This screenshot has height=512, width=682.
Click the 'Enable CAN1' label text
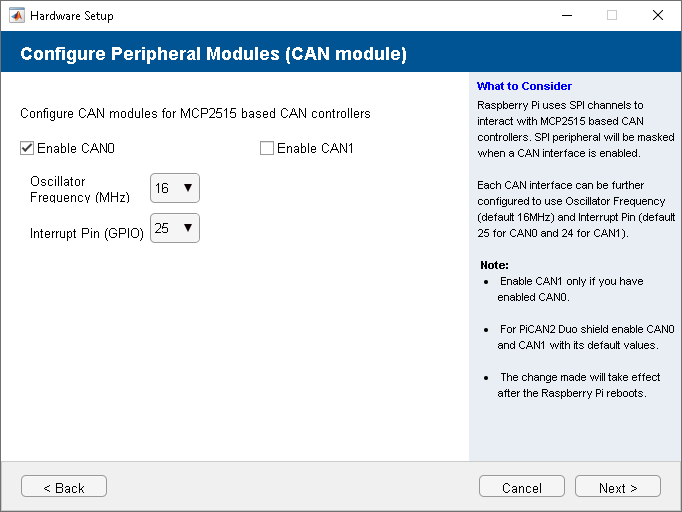click(315, 149)
